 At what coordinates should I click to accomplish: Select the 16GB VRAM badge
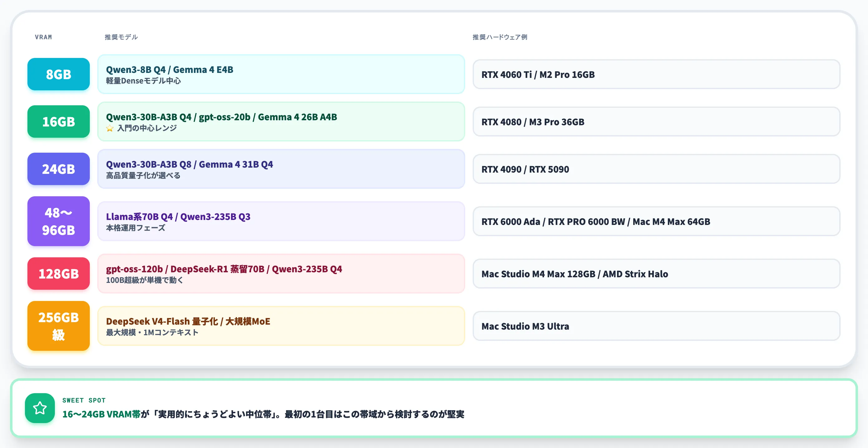pyautogui.click(x=59, y=122)
